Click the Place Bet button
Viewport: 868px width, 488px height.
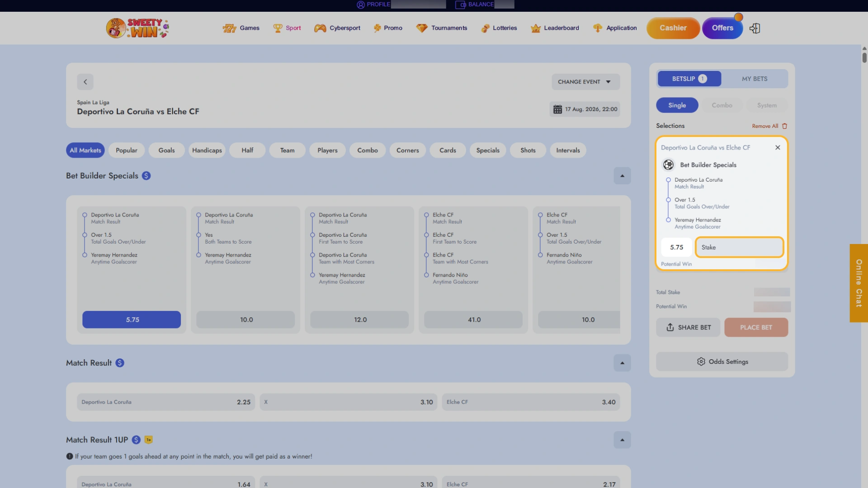click(x=756, y=328)
